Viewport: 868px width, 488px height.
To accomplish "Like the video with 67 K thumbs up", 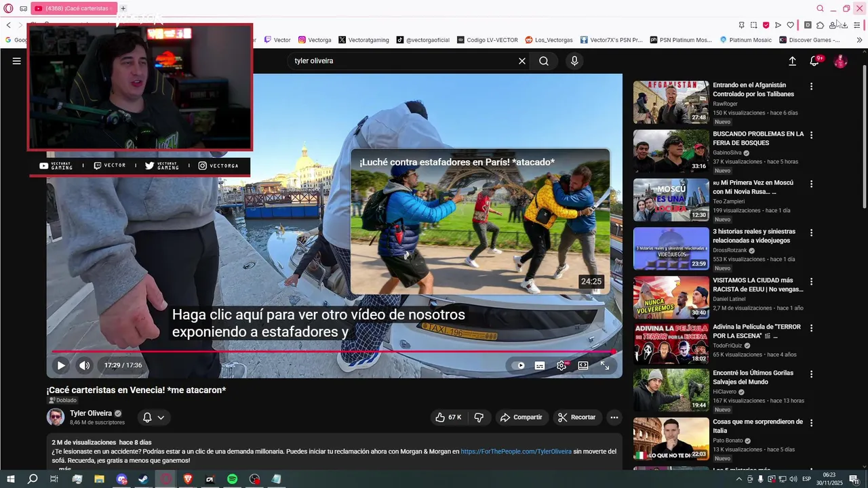I will click(x=448, y=418).
